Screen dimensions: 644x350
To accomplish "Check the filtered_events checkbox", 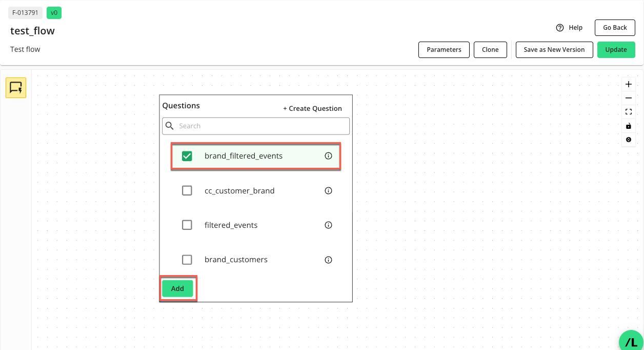I will [187, 225].
